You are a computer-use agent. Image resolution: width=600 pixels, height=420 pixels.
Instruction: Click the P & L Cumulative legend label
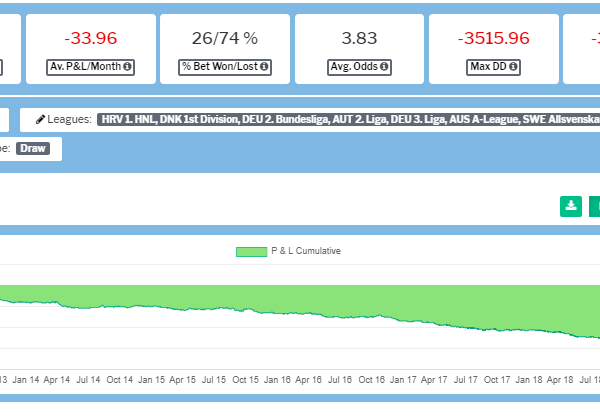[306, 251]
